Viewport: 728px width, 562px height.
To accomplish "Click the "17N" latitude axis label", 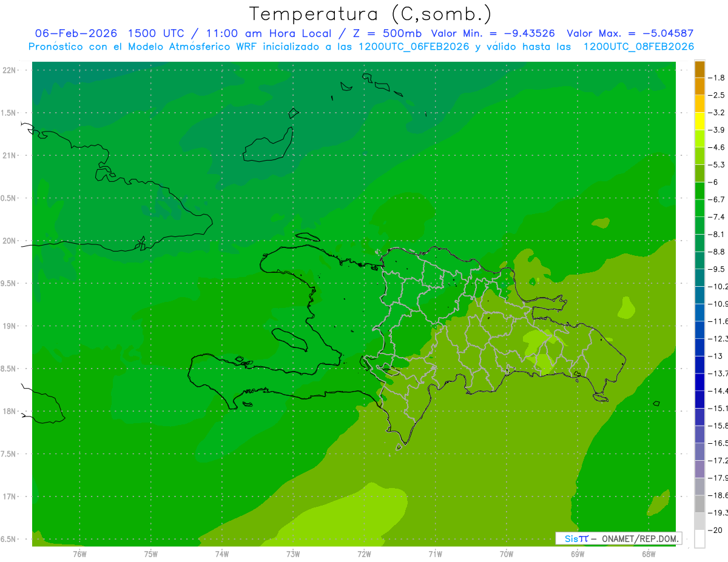I will (10, 497).
